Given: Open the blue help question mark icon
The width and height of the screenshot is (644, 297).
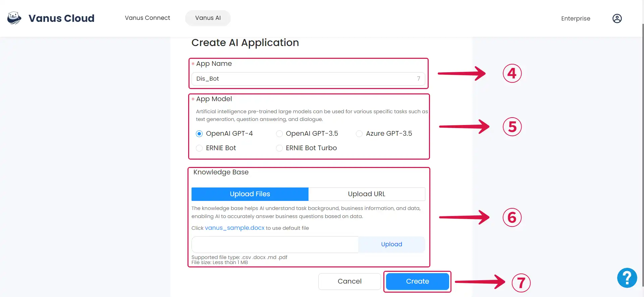Looking at the screenshot, I should pos(627,278).
